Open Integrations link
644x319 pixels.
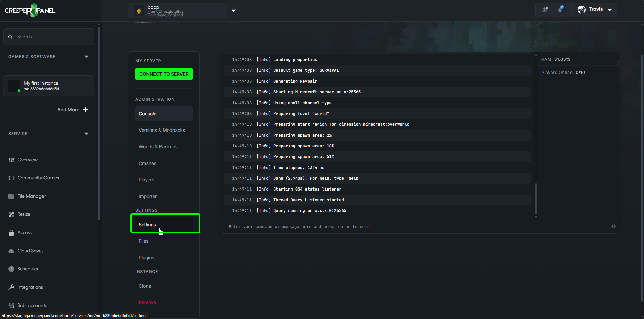(x=30, y=287)
